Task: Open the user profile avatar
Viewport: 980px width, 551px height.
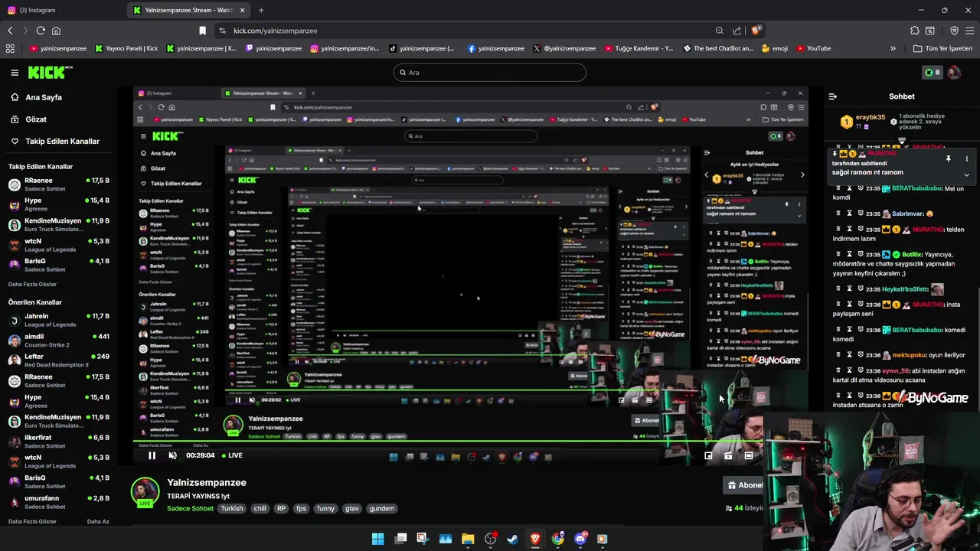Action: 954,73
